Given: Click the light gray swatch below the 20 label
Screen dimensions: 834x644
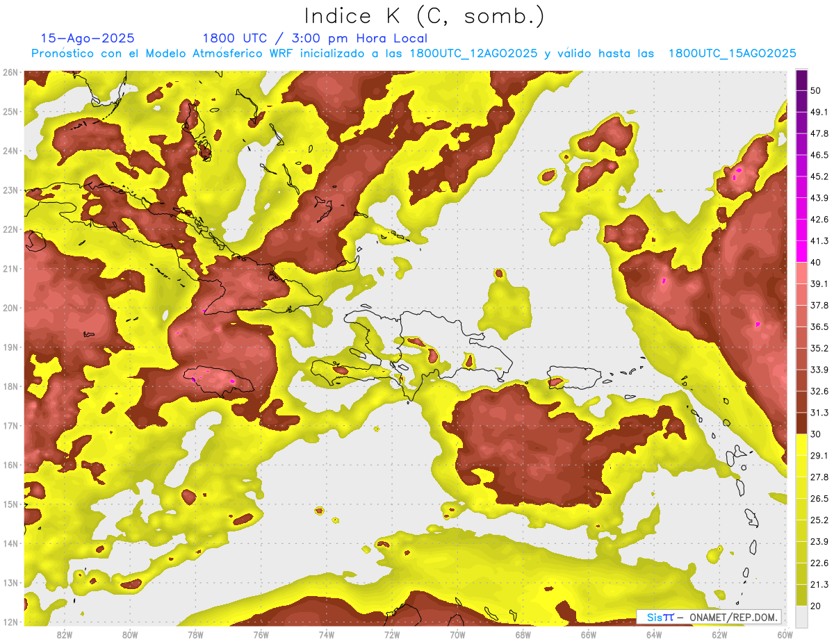Looking at the screenshot, I should pos(801,616).
